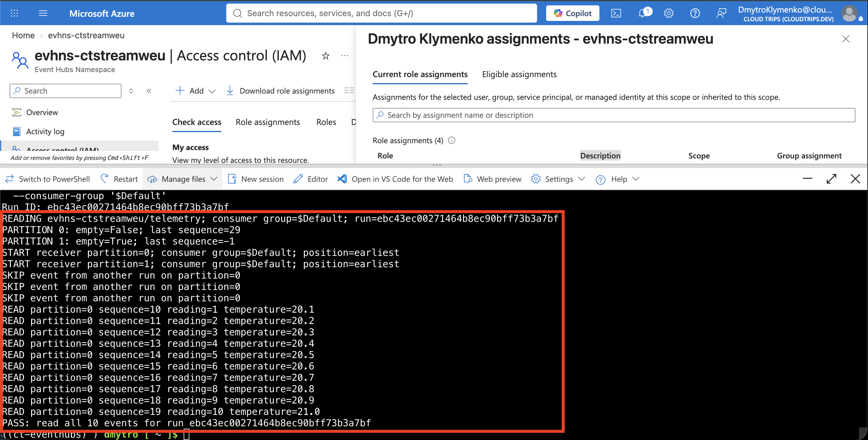Viewport: 868px width, 440px height.
Task: Open Web preview in Cloud Shell
Action: [492, 179]
